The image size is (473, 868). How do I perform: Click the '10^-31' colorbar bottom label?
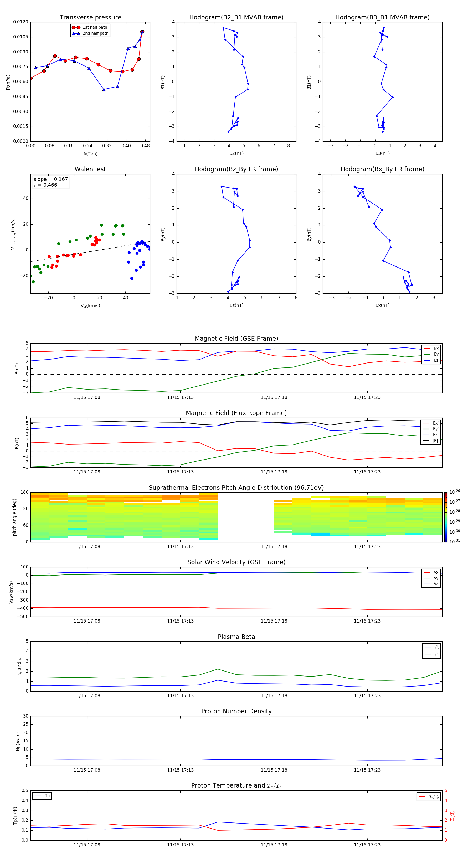click(455, 542)
